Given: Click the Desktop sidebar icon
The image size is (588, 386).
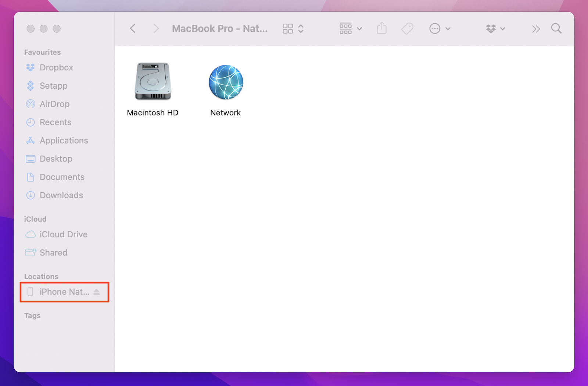Looking at the screenshot, I should pos(31,159).
